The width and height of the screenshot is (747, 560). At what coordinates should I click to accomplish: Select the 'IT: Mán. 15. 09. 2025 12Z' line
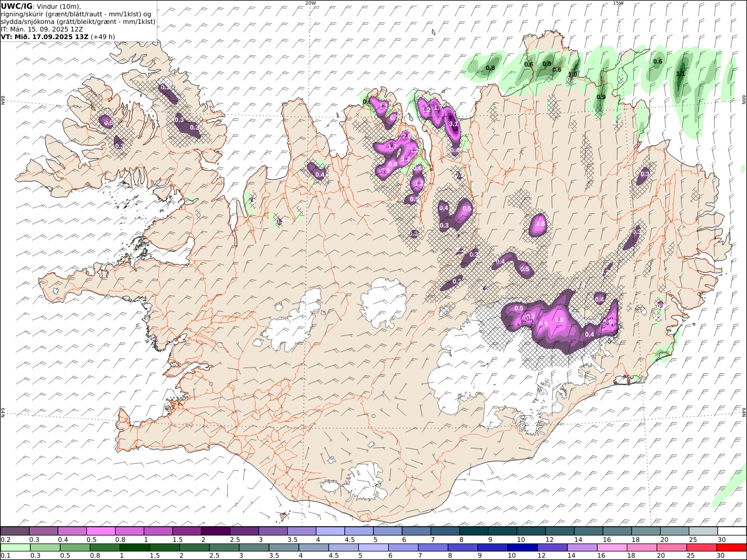coord(41,29)
